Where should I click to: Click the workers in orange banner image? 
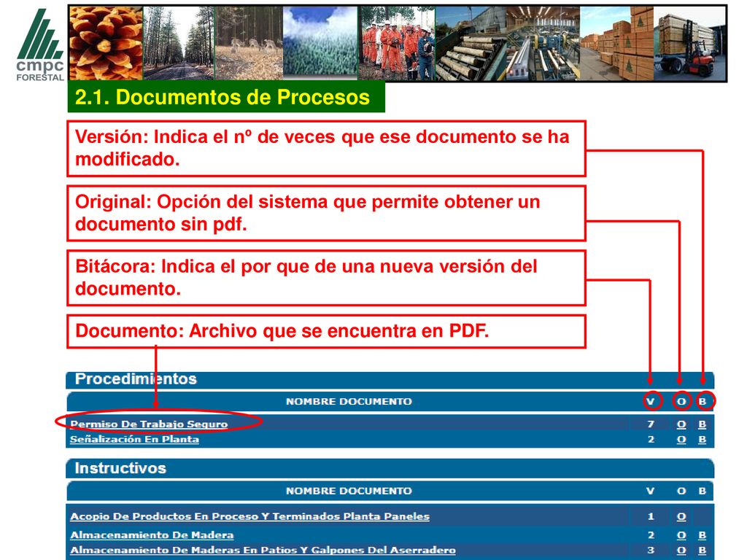tap(396, 43)
